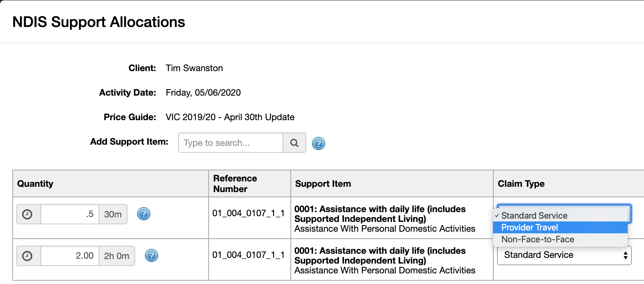
Task: Click the 2h 0m duration badge
Action: click(116, 255)
